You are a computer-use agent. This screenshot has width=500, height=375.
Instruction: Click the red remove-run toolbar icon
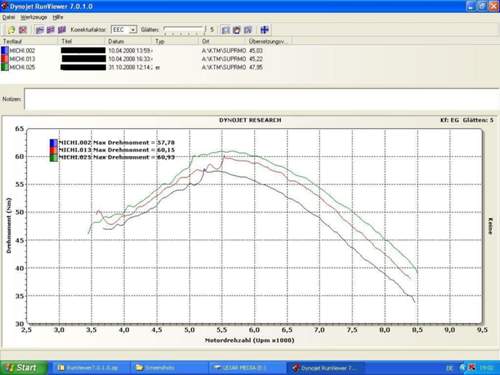click(23, 30)
